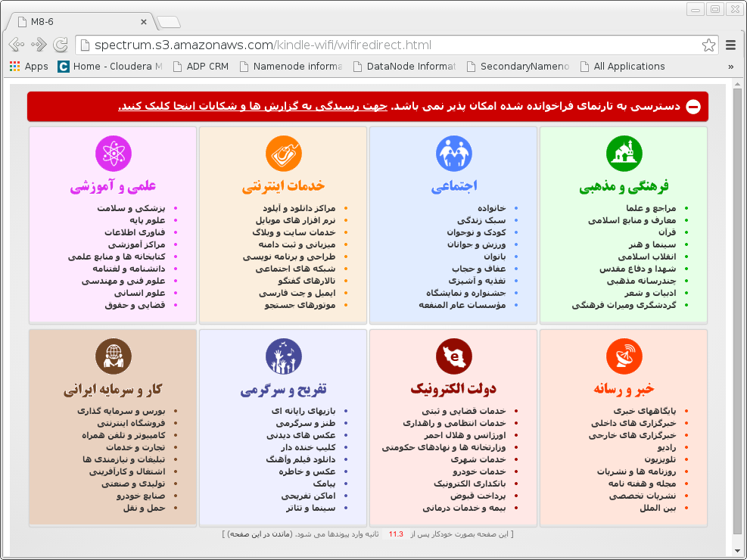This screenshot has height=560, width=747.
Task: Click the stay-on-page link in the footer
Action: coord(260,534)
